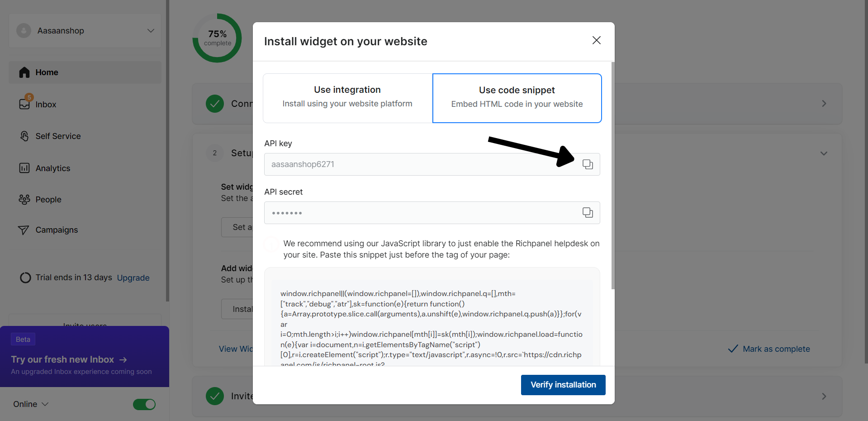Toggle the Online availability switch
This screenshot has width=868, height=421.
pyautogui.click(x=144, y=404)
